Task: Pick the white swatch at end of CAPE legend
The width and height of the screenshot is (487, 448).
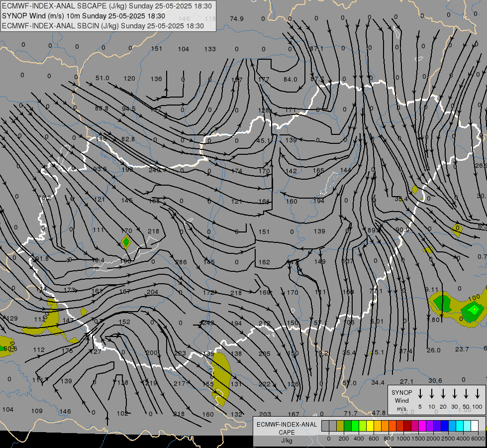Action: click(x=474, y=426)
